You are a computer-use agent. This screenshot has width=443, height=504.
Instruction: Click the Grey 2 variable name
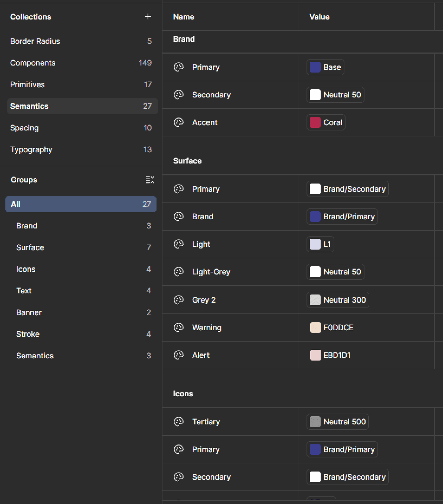(x=204, y=300)
